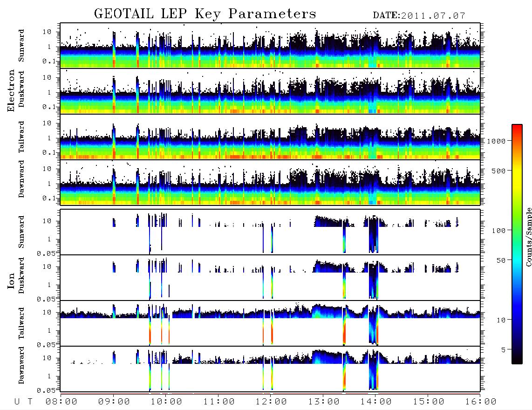This screenshot has width=532, height=410.
Task: Click the Ion Duskward spectrogram panel
Action: 270,278
